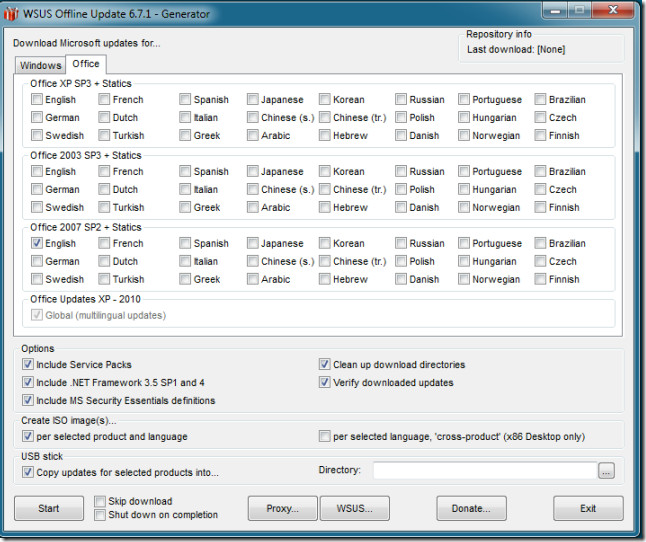Viewport: 646px width, 542px height.
Task: Enable Shut down on completion
Action: click(100, 515)
